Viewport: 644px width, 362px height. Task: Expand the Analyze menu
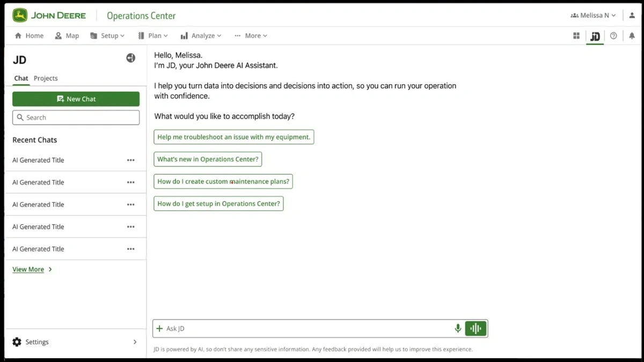[x=201, y=36]
